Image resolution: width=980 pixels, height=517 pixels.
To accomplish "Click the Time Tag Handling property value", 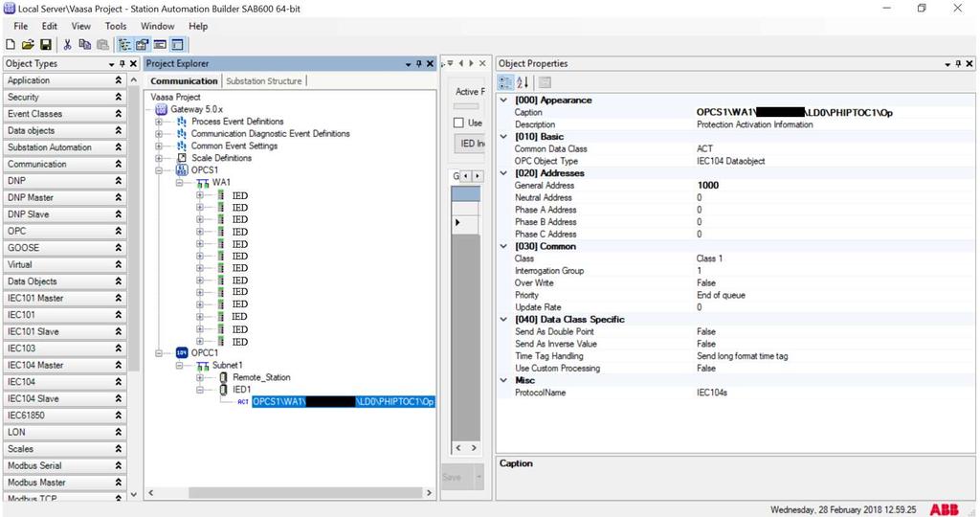I will [743, 356].
